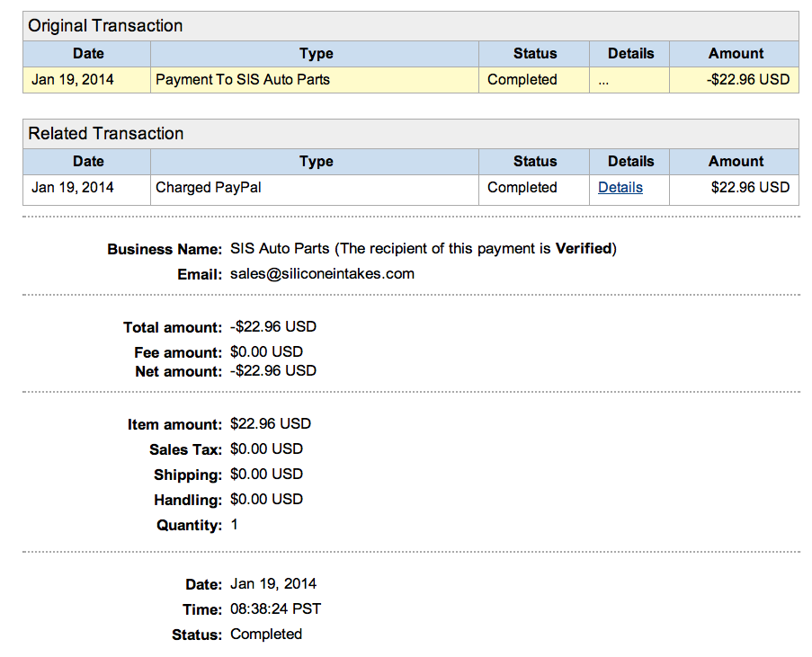Screen dimensions: 812x657
Task: Click the Charged PayPal type cell
Action: click(315, 188)
